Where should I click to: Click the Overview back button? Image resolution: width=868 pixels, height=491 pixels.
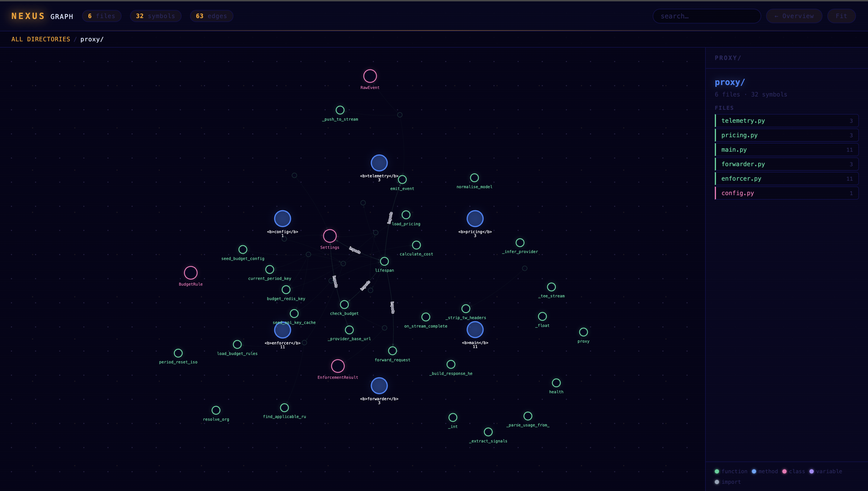click(794, 16)
